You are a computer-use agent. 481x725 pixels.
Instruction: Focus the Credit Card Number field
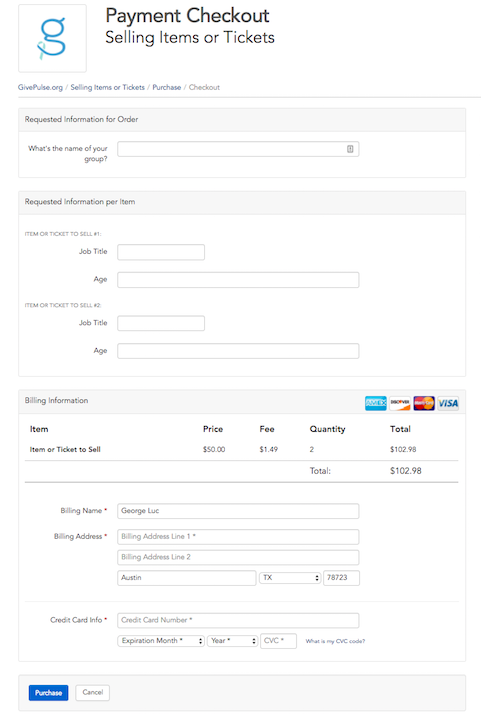pos(238,620)
